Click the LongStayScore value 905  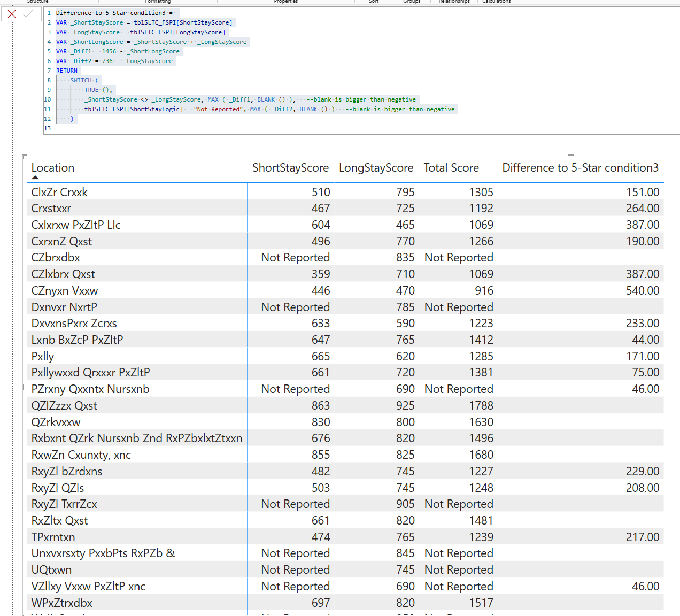point(405,504)
